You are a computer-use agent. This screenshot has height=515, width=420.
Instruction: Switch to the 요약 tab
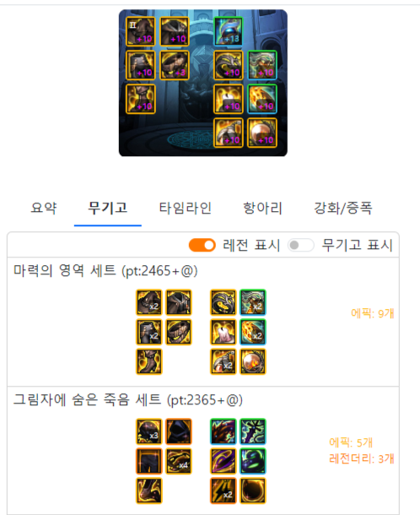(x=44, y=208)
